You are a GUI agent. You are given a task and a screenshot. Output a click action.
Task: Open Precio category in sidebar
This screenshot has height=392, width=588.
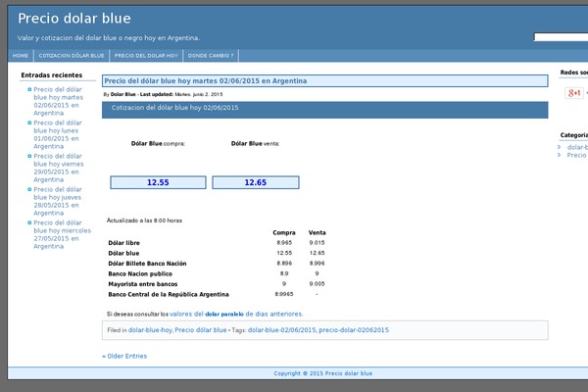pos(577,155)
